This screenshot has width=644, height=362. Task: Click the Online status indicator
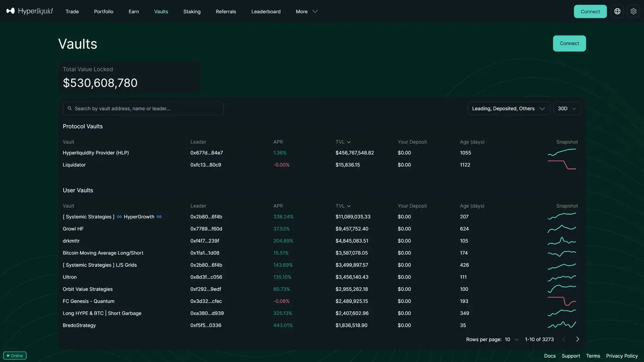(x=15, y=356)
